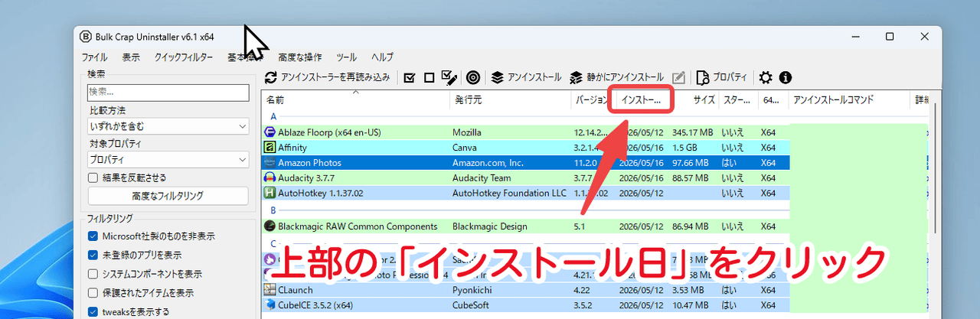Enable 保護されたアイテムを表示 checkbox
980x319 pixels.
coord(93,293)
